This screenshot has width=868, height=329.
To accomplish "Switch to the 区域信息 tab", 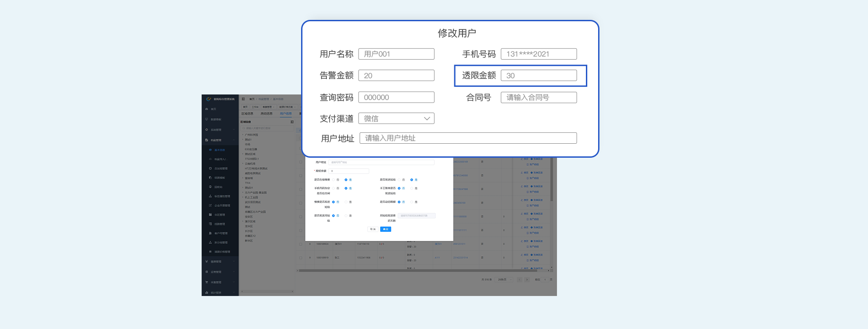I will (247, 114).
